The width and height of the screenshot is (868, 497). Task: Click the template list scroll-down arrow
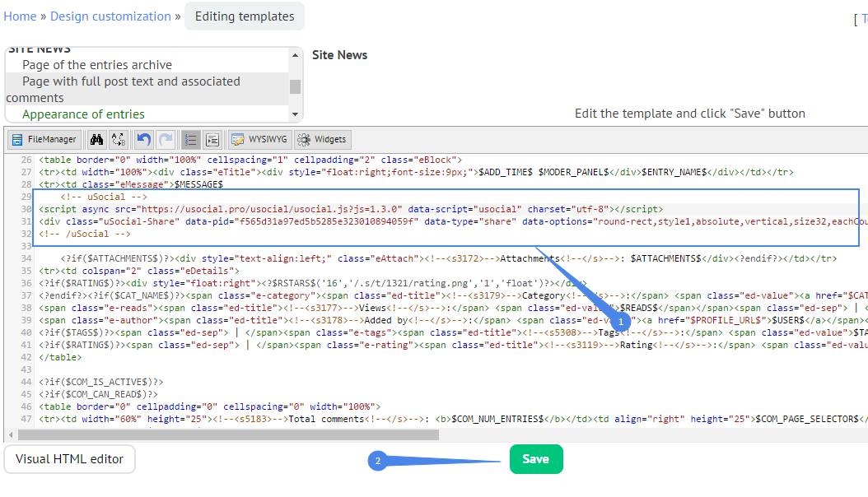[x=295, y=114]
